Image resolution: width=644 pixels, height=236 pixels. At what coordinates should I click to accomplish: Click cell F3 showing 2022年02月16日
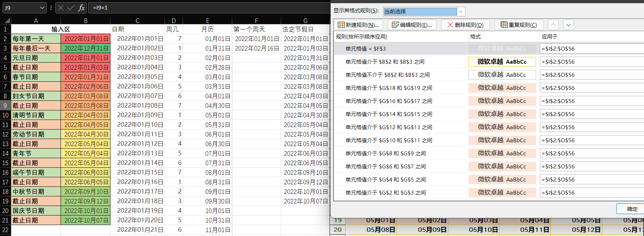click(256, 48)
